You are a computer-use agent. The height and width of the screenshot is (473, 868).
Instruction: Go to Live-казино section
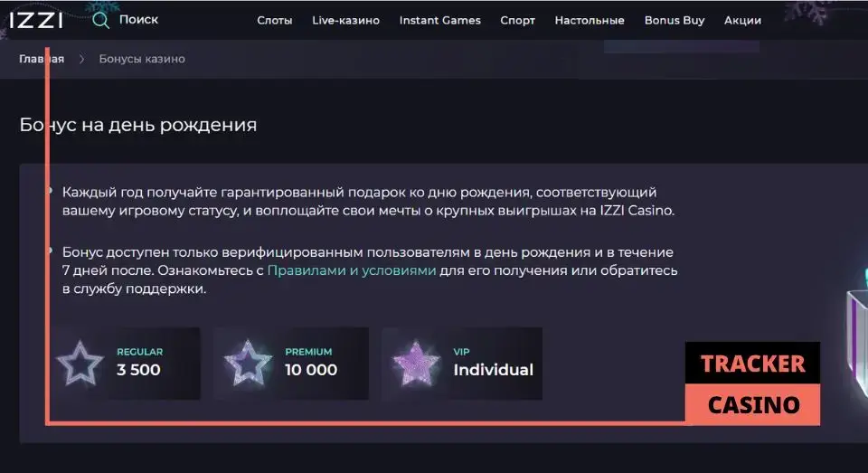(346, 21)
